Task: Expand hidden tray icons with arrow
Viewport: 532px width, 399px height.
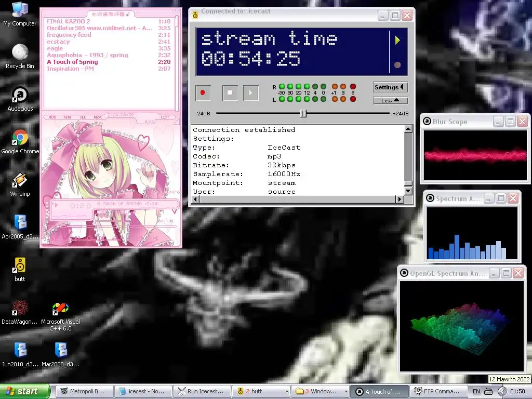Action: (502, 391)
